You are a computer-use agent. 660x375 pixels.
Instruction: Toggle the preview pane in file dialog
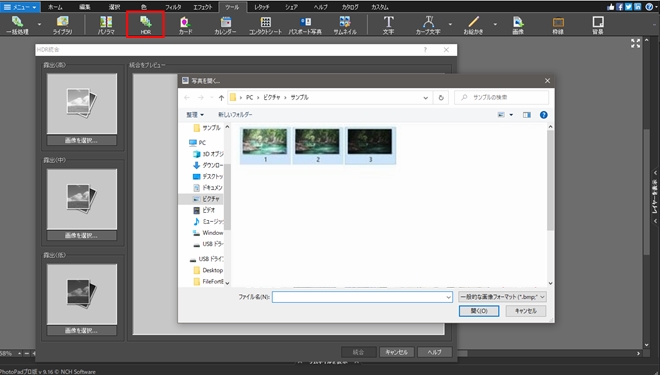pyautogui.click(x=527, y=115)
